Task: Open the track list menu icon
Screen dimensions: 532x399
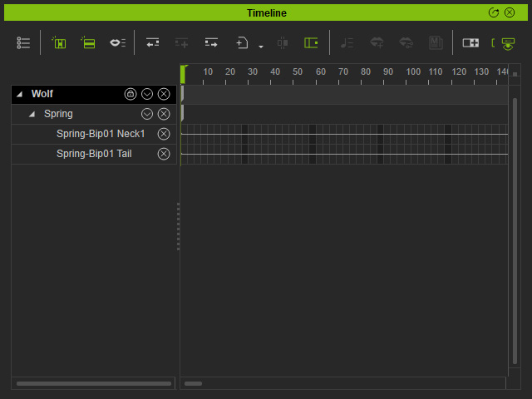Action: 23,42
